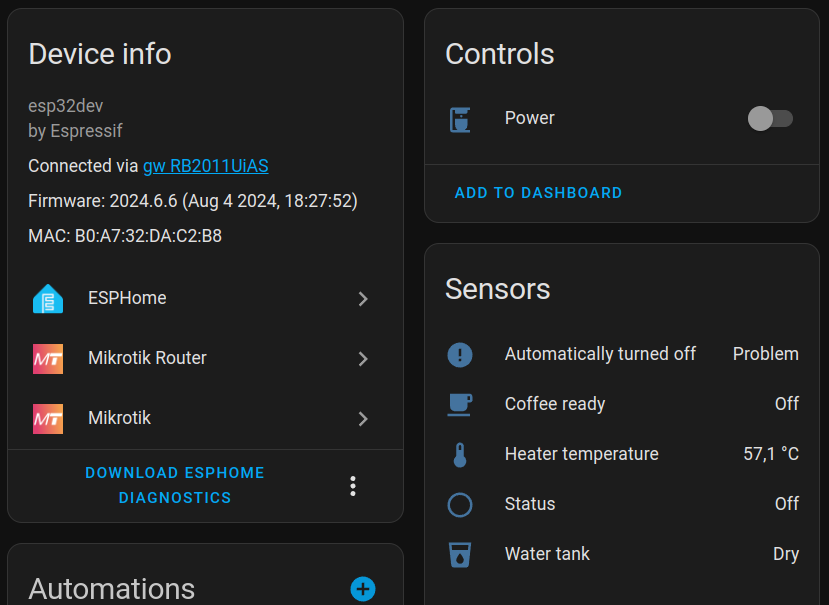Click the coffee maker Power icon
The width and height of the screenshot is (829, 605).
(x=460, y=119)
